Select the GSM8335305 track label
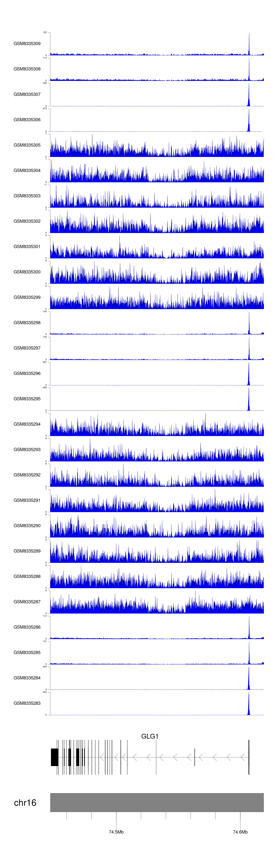This screenshot has width=278, height=868. pyautogui.click(x=27, y=145)
